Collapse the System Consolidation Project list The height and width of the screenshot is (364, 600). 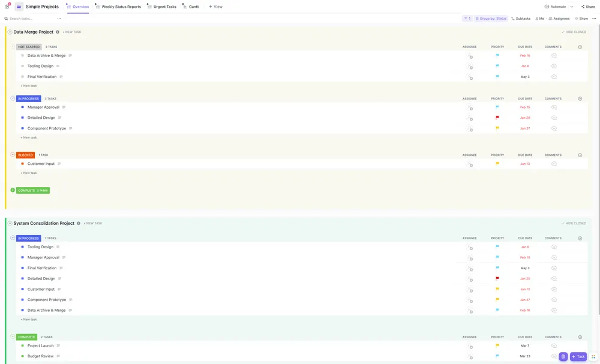coord(10,223)
